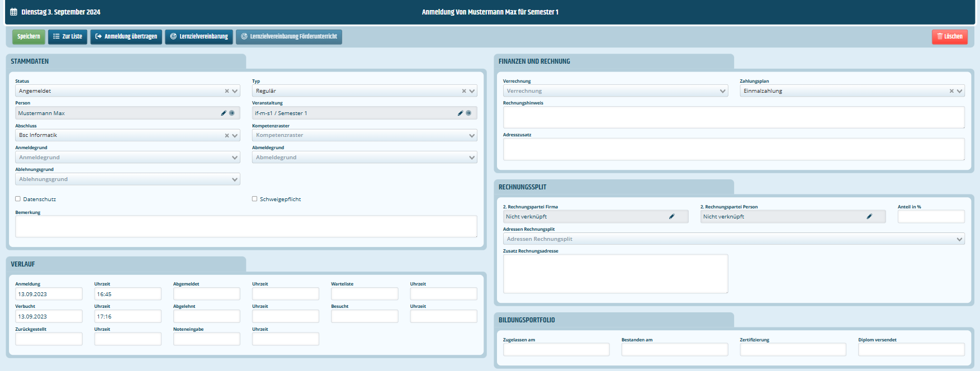The image size is (980, 371).
Task: Click the Zusatz Rechnungsadresse text area
Action: (x=616, y=274)
